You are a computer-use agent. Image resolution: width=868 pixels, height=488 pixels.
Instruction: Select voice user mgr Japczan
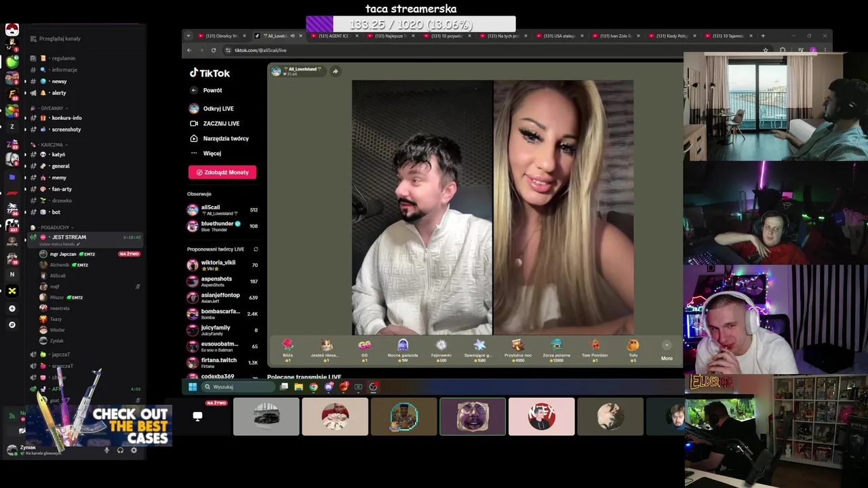pyautogui.click(x=90, y=254)
